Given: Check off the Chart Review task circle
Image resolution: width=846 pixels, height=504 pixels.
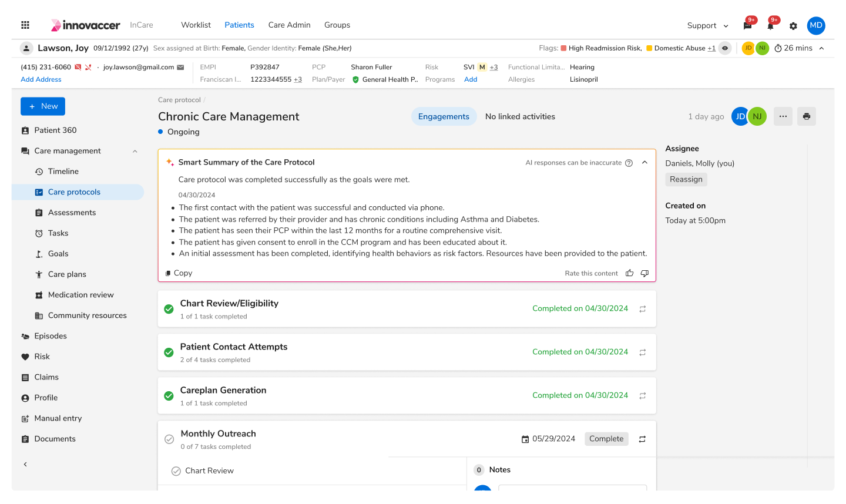Looking at the screenshot, I should click(176, 471).
